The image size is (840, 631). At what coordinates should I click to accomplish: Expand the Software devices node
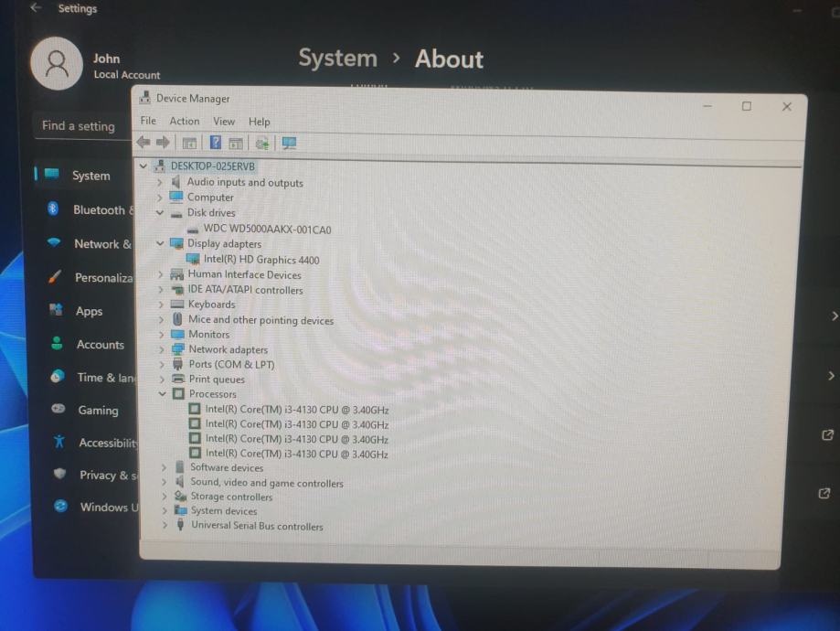coord(164,467)
